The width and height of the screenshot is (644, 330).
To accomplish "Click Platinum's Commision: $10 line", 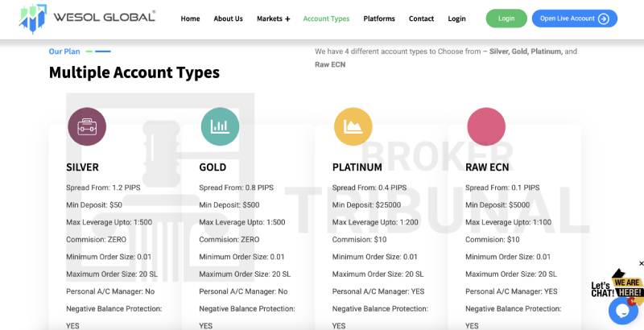I will [x=359, y=239].
